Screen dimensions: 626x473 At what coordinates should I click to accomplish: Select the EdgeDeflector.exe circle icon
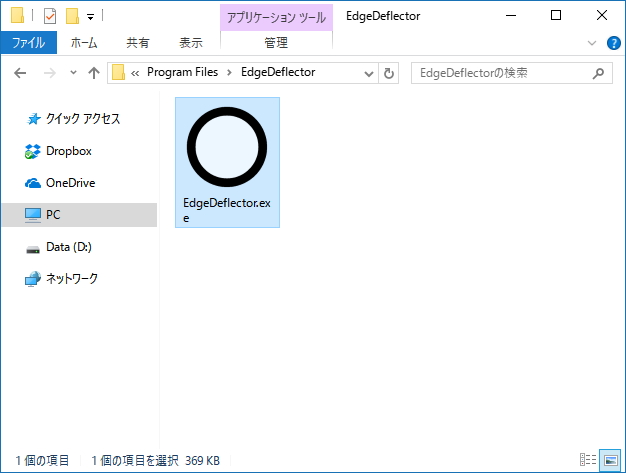[x=227, y=147]
